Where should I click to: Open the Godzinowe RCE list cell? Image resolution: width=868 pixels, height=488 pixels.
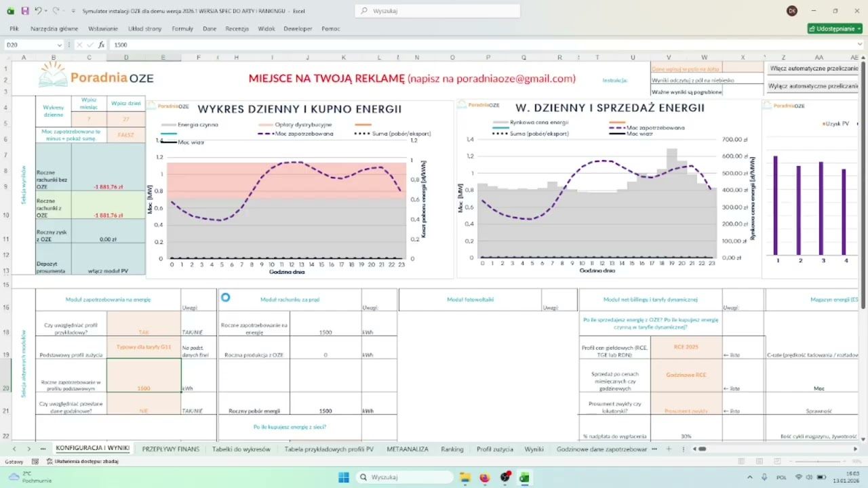click(x=686, y=375)
